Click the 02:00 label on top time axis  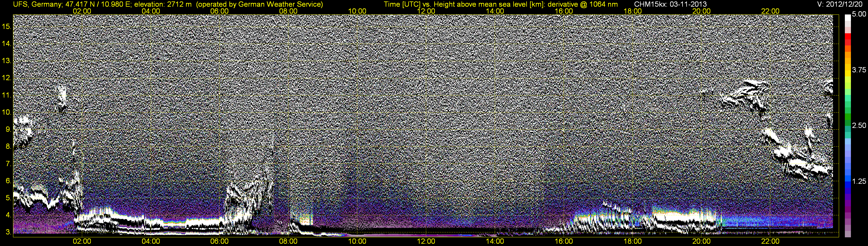[x=82, y=11]
